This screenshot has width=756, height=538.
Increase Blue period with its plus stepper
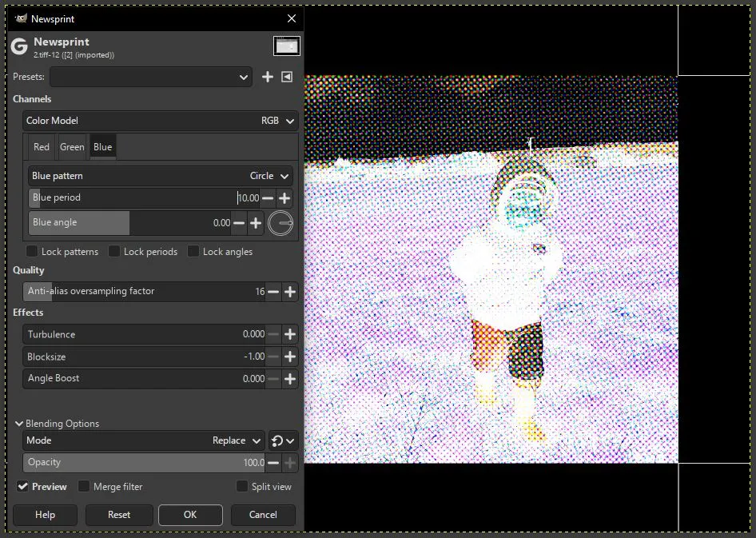pos(284,197)
